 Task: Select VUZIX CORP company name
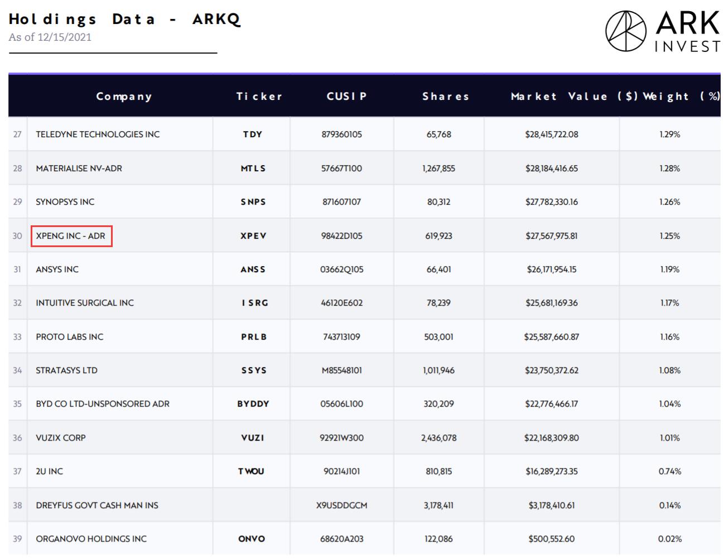61,438
